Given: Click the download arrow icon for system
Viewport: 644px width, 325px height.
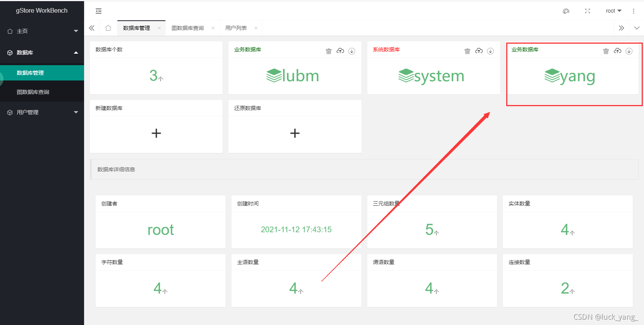Looking at the screenshot, I should click(490, 51).
